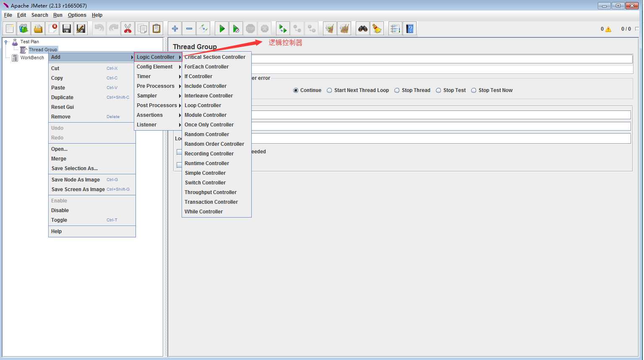Viewport: 644px width, 360px height.
Task: Click the Shutdown toolbar icon
Action: coord(265,29)
